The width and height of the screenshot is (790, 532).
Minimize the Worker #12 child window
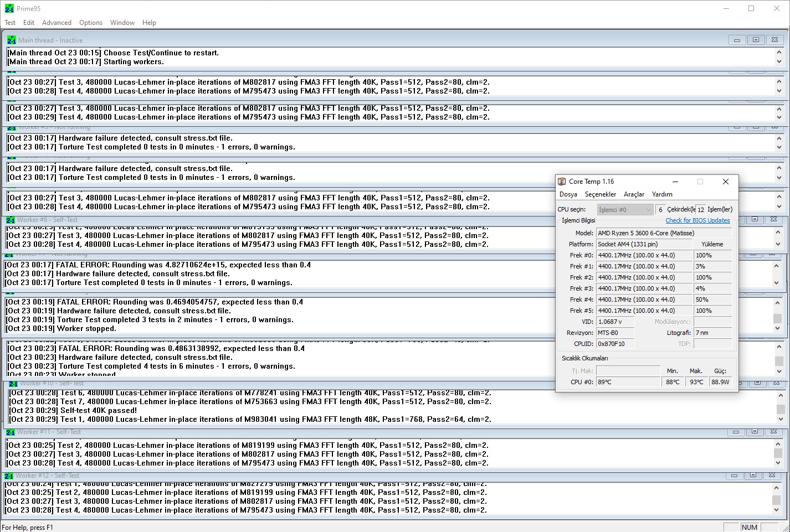[x=734, y=476]
